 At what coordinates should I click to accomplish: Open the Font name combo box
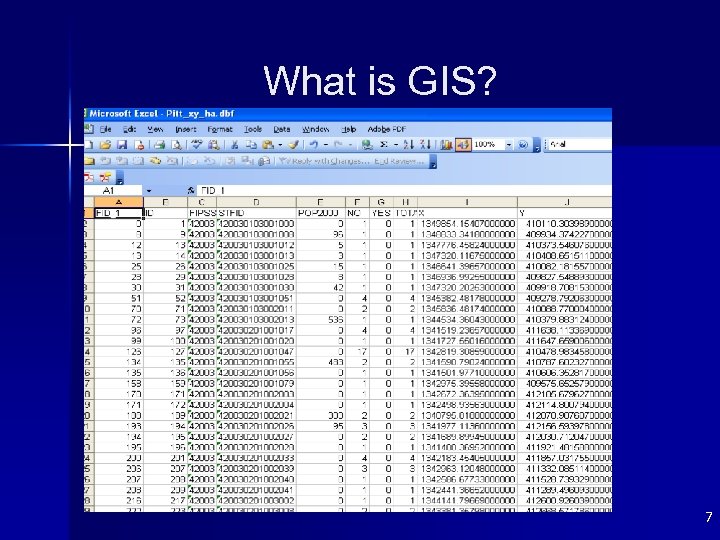tap(579, 144)
